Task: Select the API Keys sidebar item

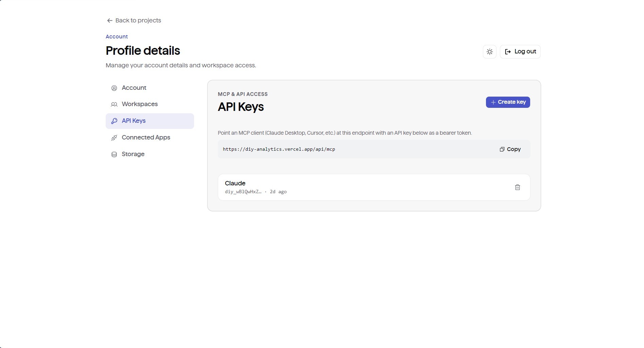Action: click(150, 121)
